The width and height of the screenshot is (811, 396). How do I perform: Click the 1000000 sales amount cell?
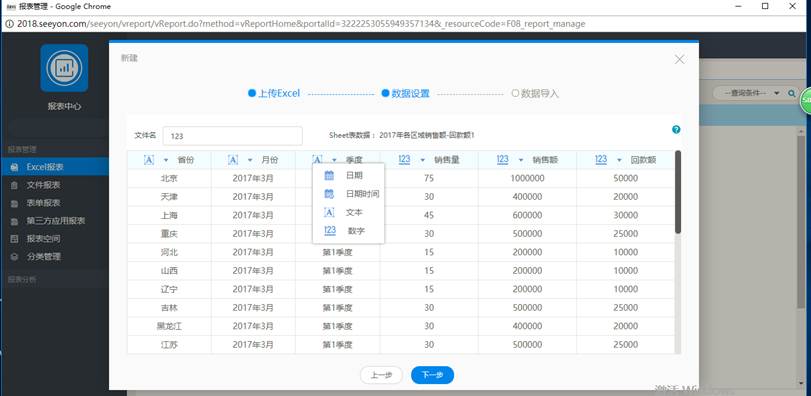pyautogui.click(x=528, y=178)
